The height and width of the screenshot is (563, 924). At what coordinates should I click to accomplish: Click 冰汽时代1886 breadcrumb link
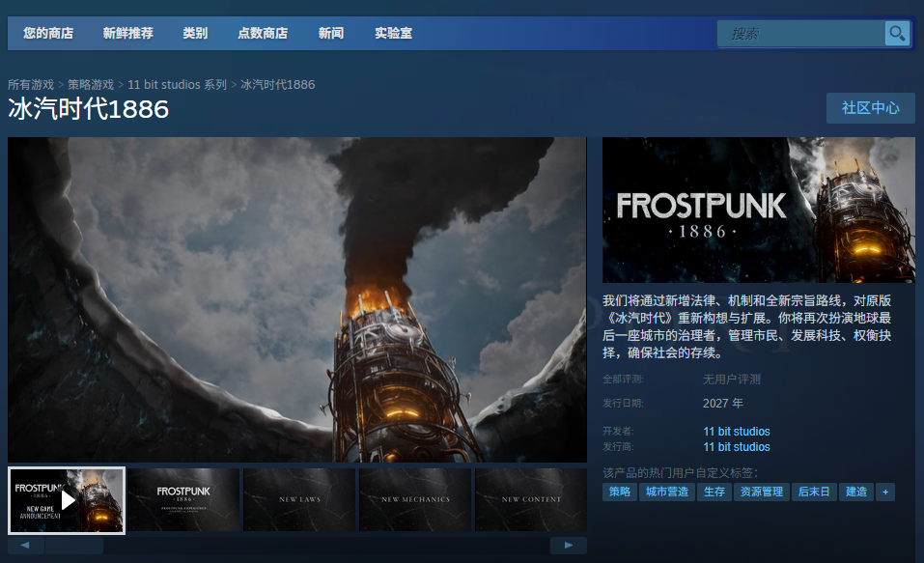277,84
